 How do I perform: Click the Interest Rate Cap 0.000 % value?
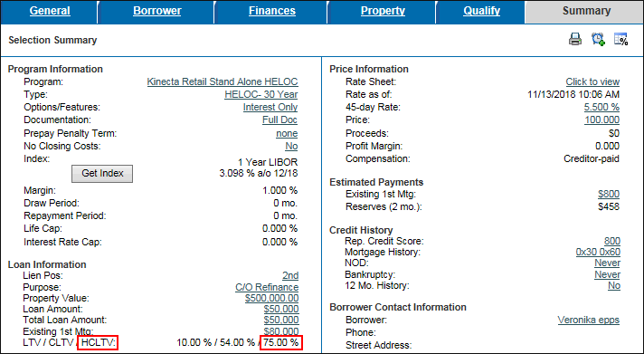279,242
